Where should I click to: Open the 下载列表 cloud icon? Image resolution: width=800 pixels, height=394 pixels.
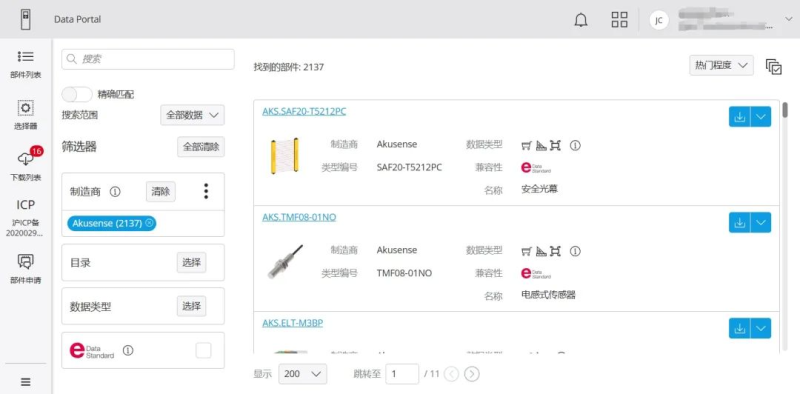point(26,164)
